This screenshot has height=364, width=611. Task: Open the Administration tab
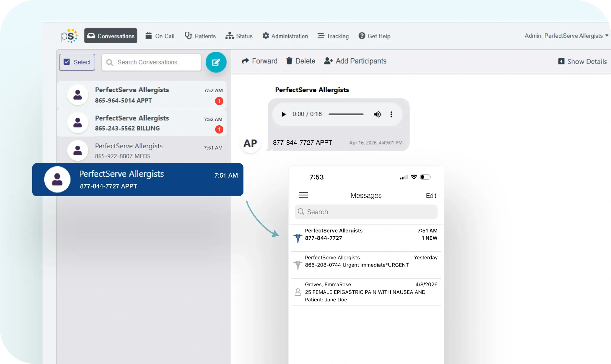285,36
